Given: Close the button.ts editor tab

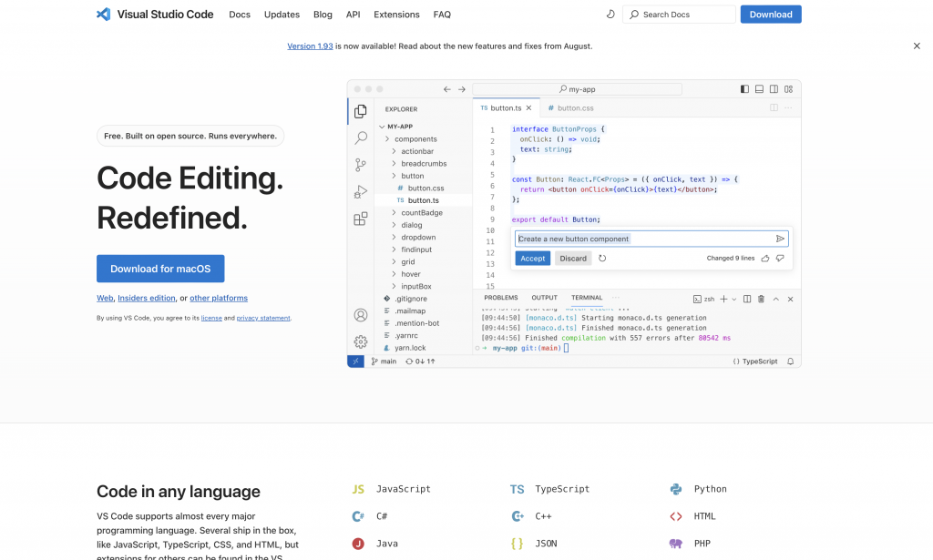Looking at the screenshot, I should pos(528,108).
